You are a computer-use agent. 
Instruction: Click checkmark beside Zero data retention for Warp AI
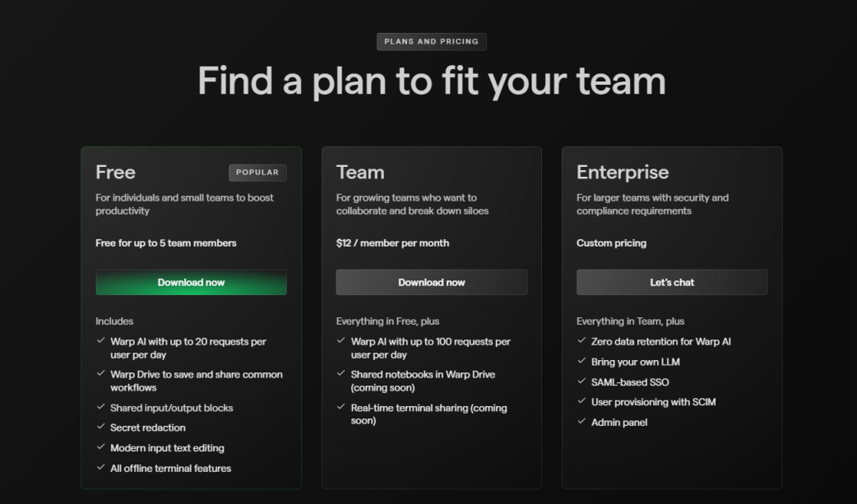coord(581,341)
